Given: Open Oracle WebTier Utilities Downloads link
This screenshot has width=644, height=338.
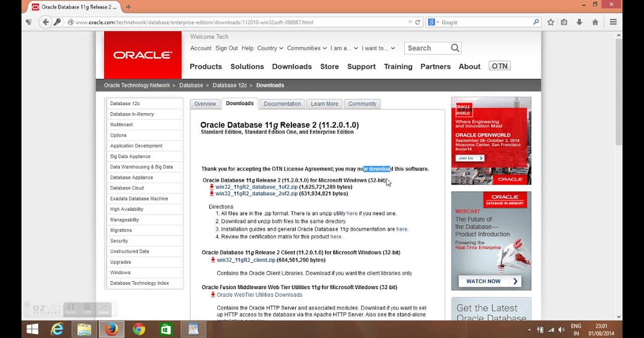Looking at the screenshot, I should click(259, 295).
